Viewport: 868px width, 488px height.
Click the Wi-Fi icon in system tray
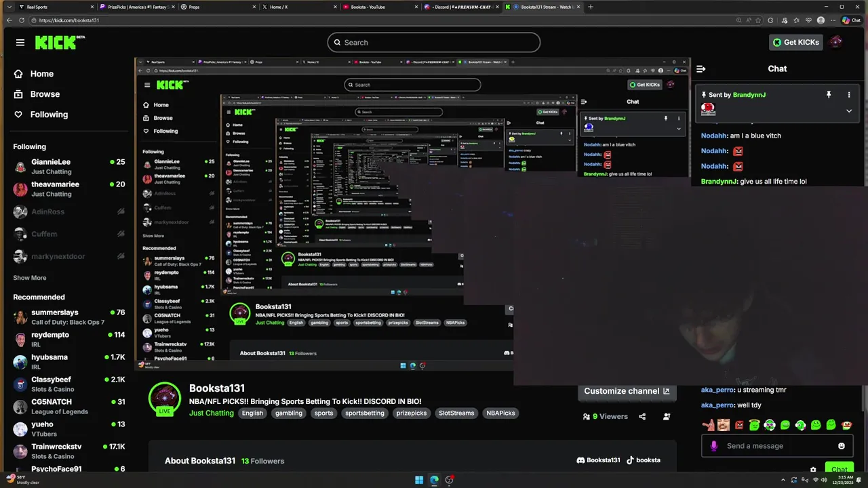(x=814, y=480)
